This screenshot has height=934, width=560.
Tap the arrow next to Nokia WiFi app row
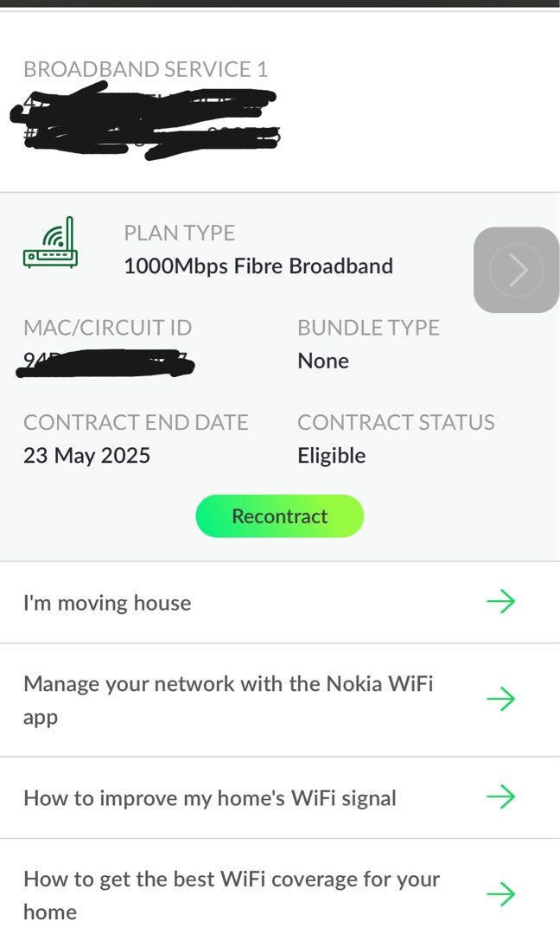pos(502,700)
